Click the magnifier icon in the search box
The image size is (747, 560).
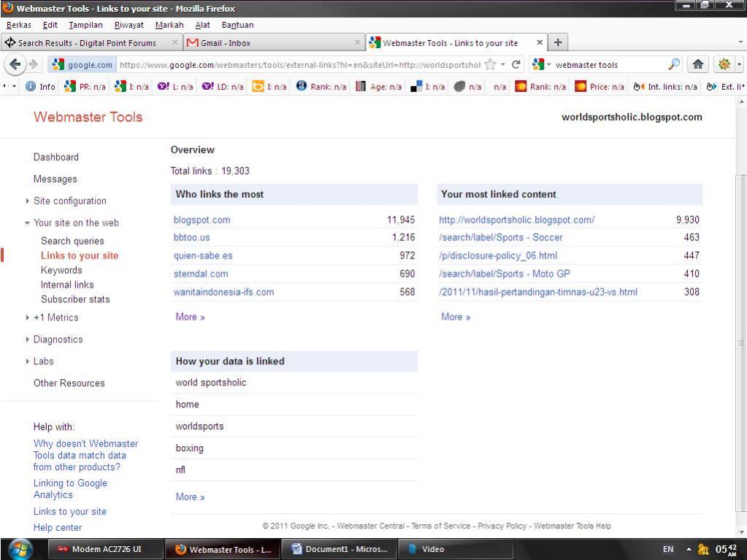674,64
